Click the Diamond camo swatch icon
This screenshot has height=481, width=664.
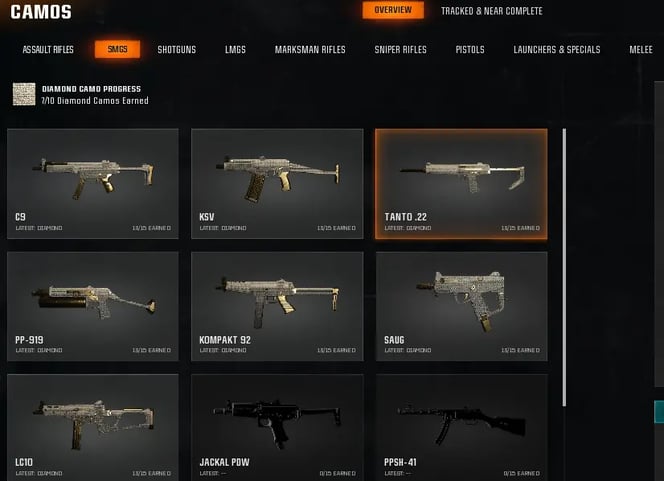click(24, 94)
